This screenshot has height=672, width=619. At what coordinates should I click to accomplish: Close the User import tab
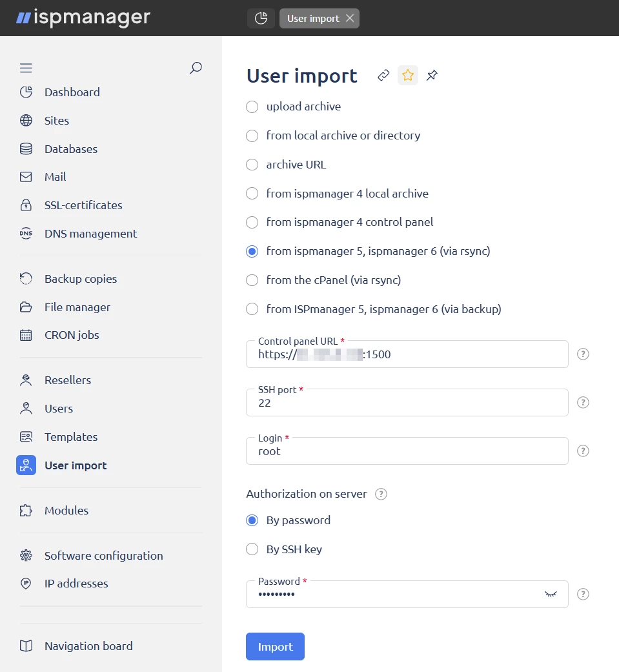coord(350,19)
